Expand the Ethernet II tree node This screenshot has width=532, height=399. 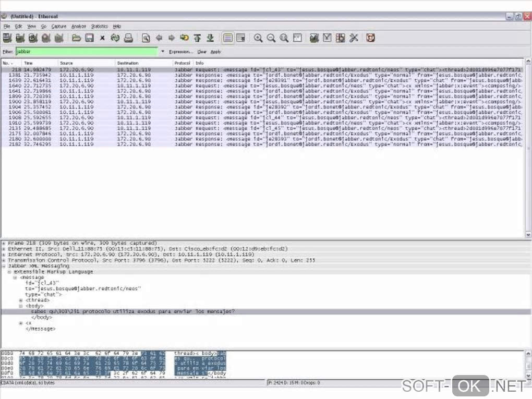tap(4, 249)
